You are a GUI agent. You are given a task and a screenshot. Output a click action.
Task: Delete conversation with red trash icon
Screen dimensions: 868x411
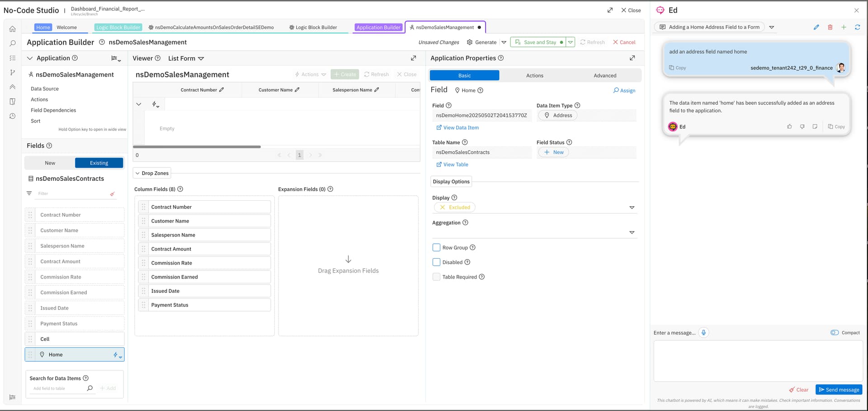(x=830, y=27)
